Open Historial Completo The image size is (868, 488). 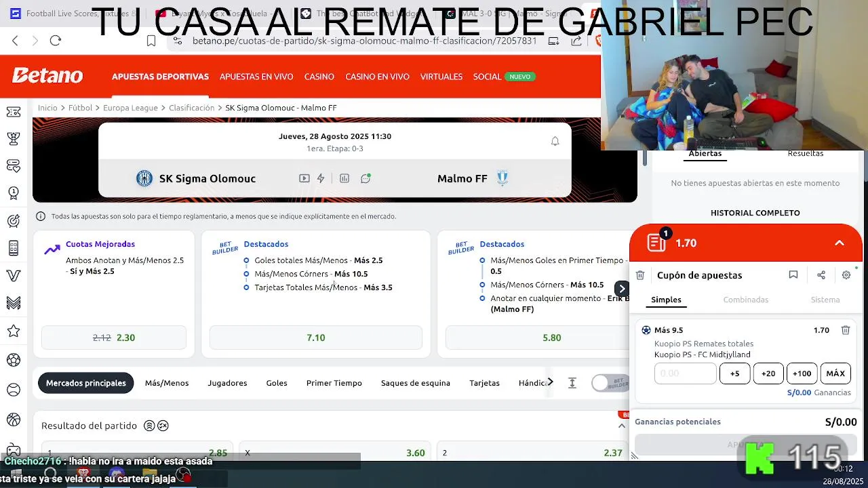click(755, 213)
